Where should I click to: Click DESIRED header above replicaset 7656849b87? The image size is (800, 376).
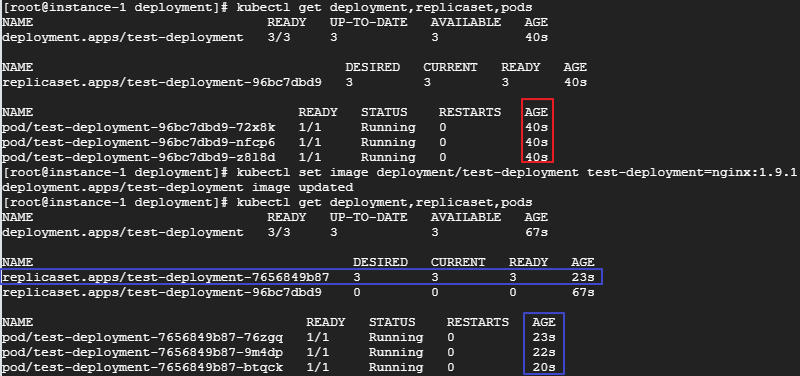(x=380, y=262)
